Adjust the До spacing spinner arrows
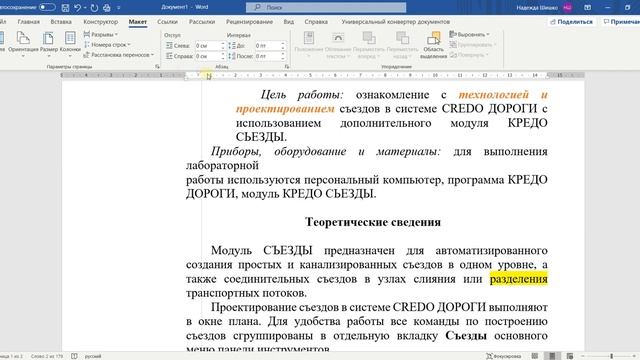640x360 pixels. point(283,46)
